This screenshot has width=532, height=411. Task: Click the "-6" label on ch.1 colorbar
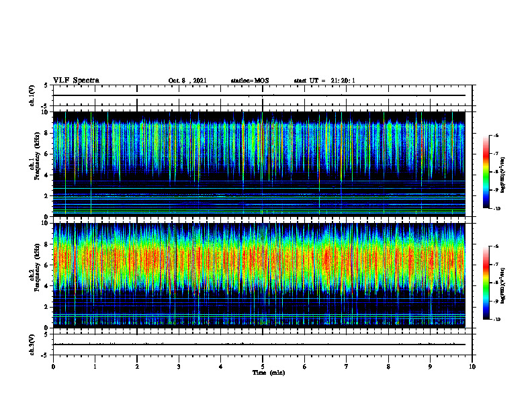[495, 135]
